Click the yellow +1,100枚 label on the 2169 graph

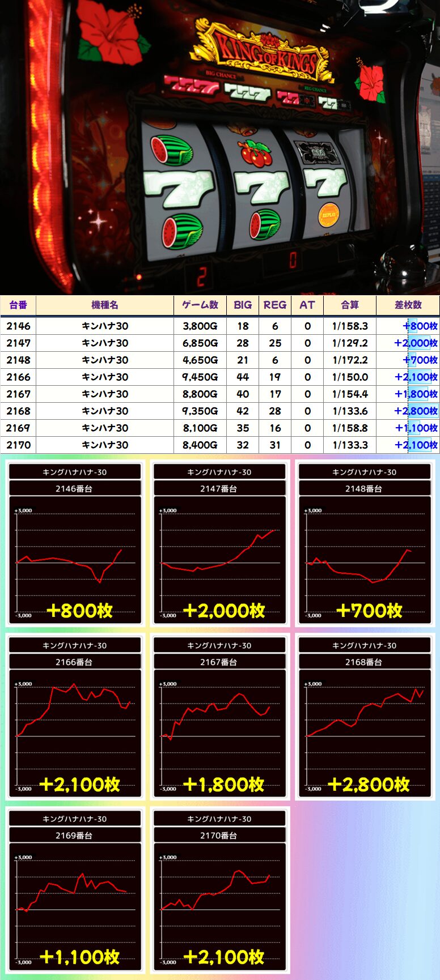(79, 957)
